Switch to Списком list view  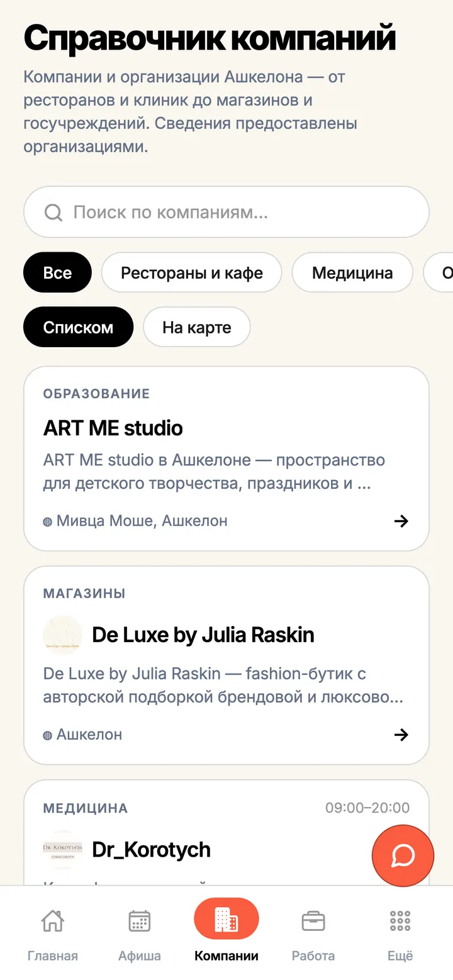point(79,327)
